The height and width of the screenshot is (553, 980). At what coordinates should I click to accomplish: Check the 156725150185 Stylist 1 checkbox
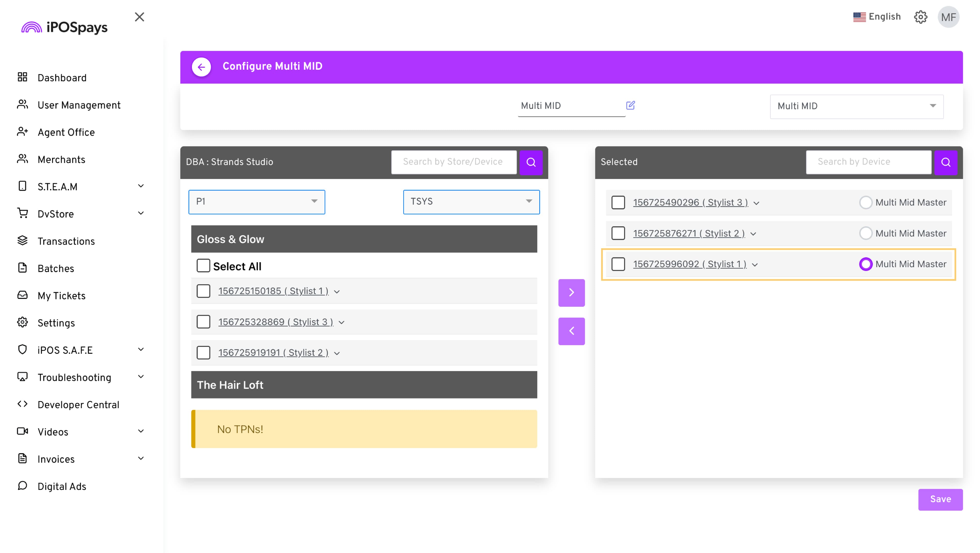(203, 291)
